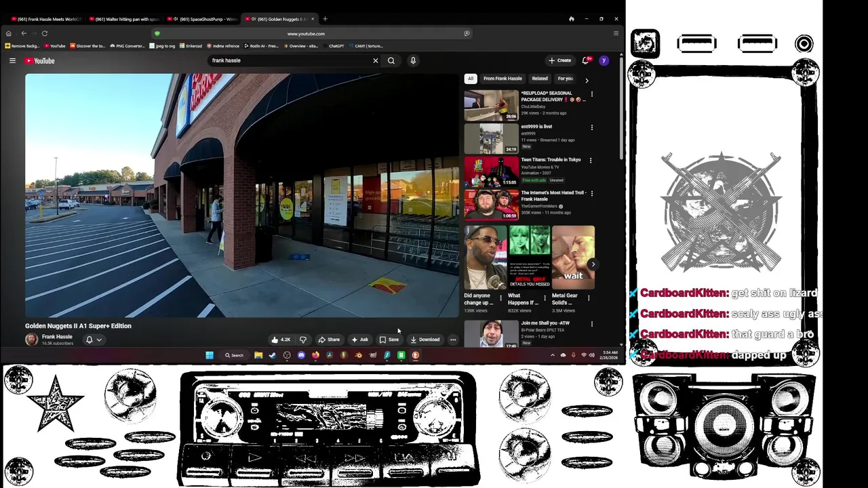Open 'SEASONAL PACKAGE DELIVERY' video thumbnail

(491, 105)
